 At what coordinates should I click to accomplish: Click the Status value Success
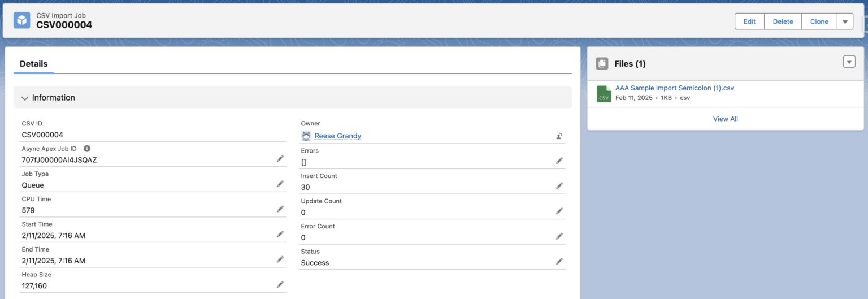[315, 263]
